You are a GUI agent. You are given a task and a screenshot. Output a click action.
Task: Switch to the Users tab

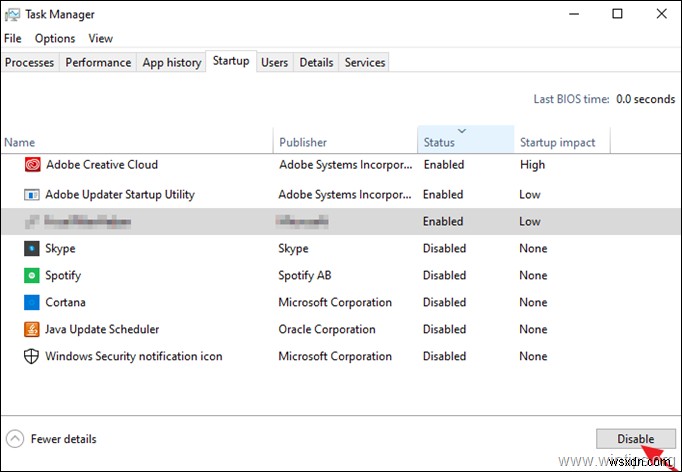[x=274, y=63]
